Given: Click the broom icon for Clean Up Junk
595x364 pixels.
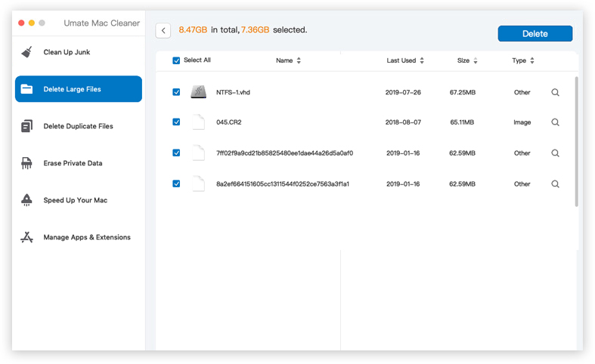Looking at the screenshot, I should coord(26,52).
